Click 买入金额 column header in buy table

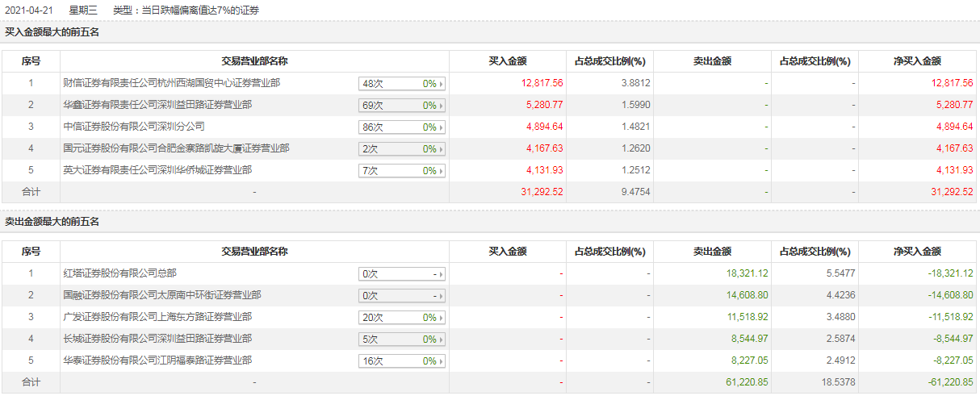tap(508, 60)
